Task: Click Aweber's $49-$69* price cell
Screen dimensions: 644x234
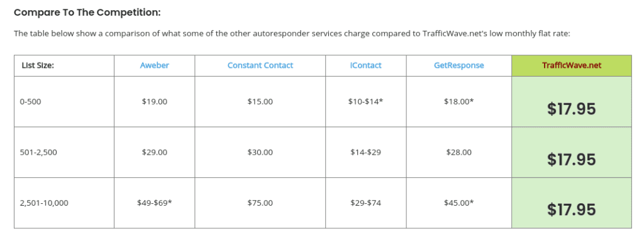Action: (x=155, y=203)
